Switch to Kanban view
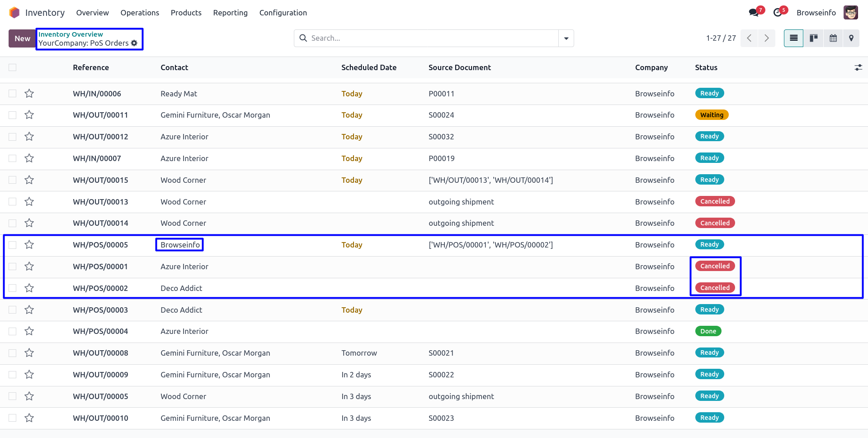868x438 pixels. click(x=813, y=38)
